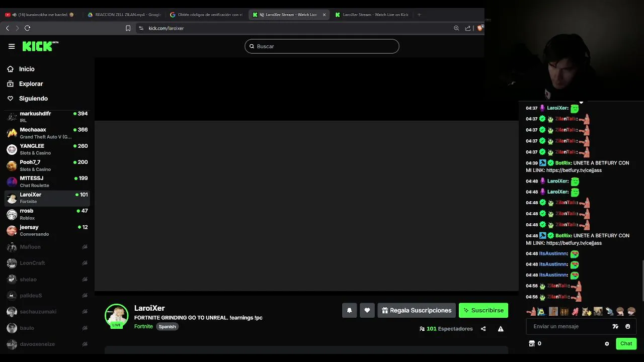Click the 7TV icon in message box
Image resolution: width=644 pixels, height=362 pixels.
pyautogui.click(x=615, y=326)
